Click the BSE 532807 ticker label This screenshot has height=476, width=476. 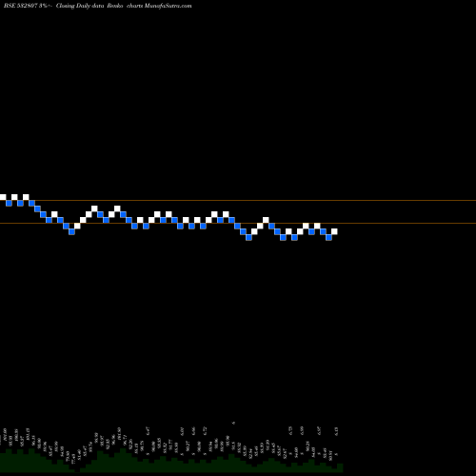(21, 6)
